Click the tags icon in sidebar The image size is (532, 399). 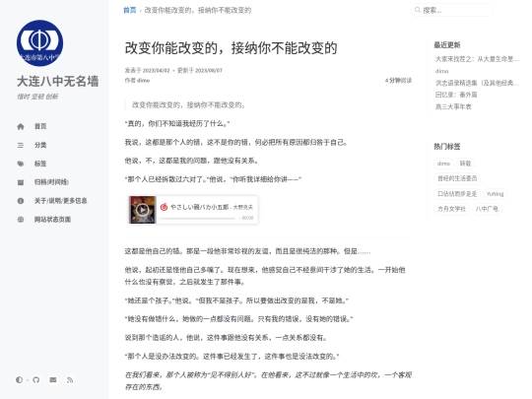(x=21, y=164)
